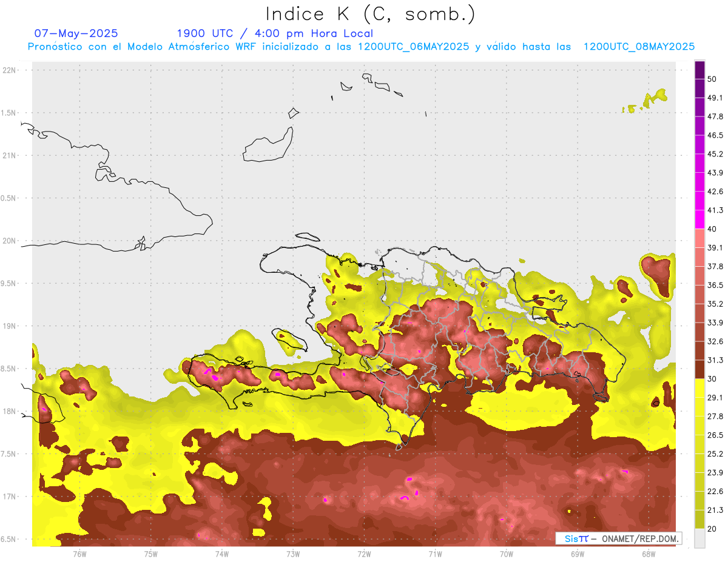Click the '43.9' color scale value

[x=715, y=173]
